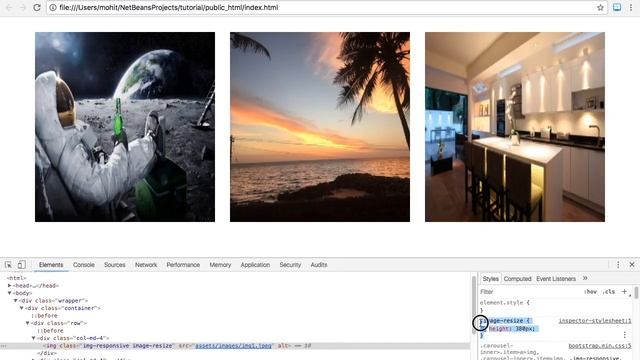Open the Performance tab

pos(183,265)
